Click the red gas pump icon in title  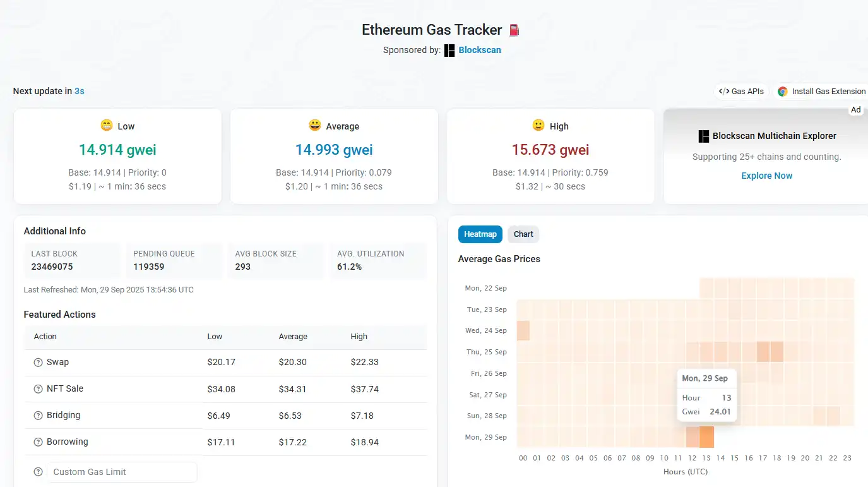tap(514, 30)
